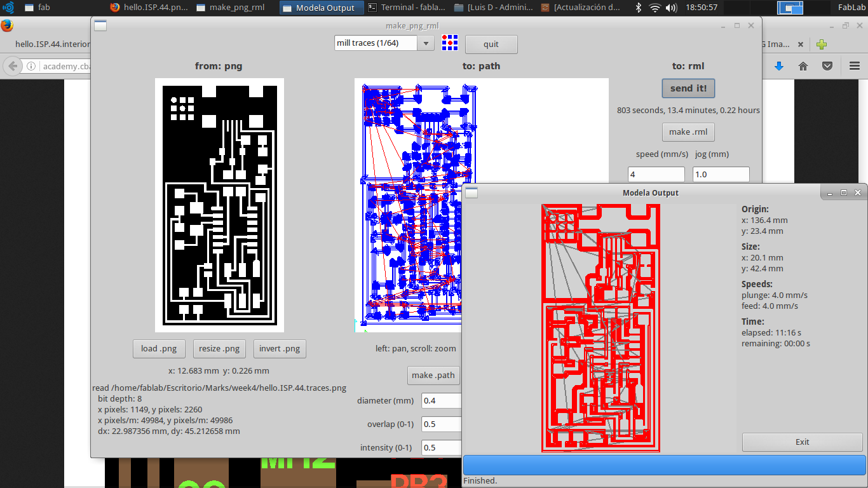The width and height of the screenshot is (868, 488).
Task: Click the 'bit depth: 8' info line
Action: point(120,398)
